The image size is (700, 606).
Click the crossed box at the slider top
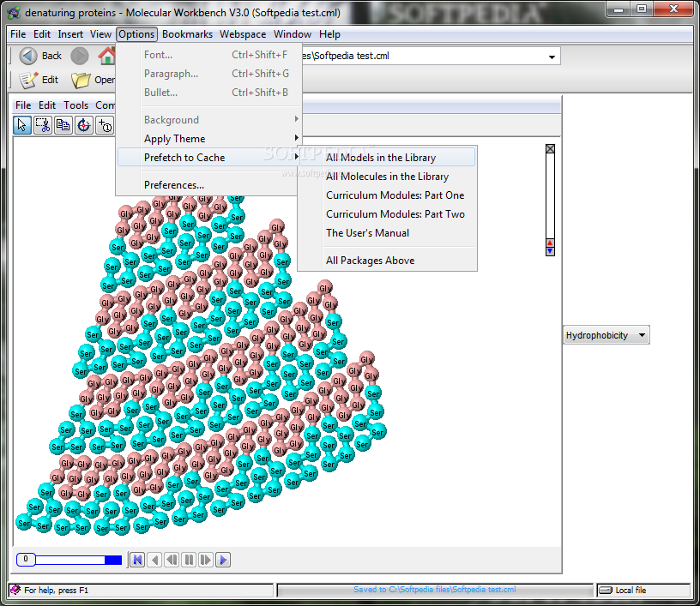pos(550,148)
